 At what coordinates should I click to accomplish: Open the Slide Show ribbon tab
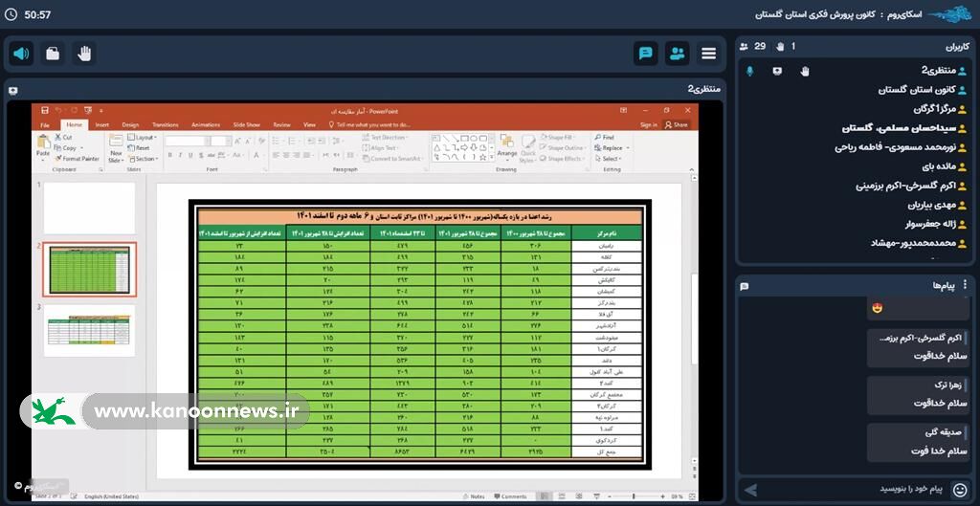point(246,124)
